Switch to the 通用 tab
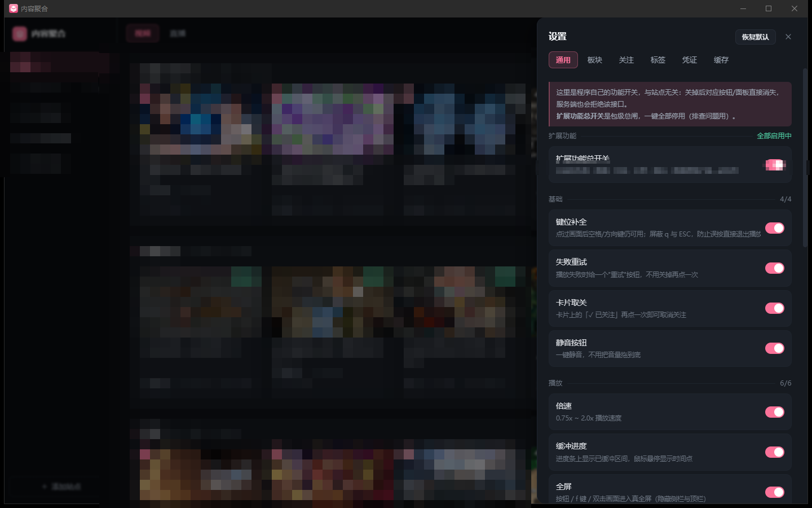 coord(563,60)
